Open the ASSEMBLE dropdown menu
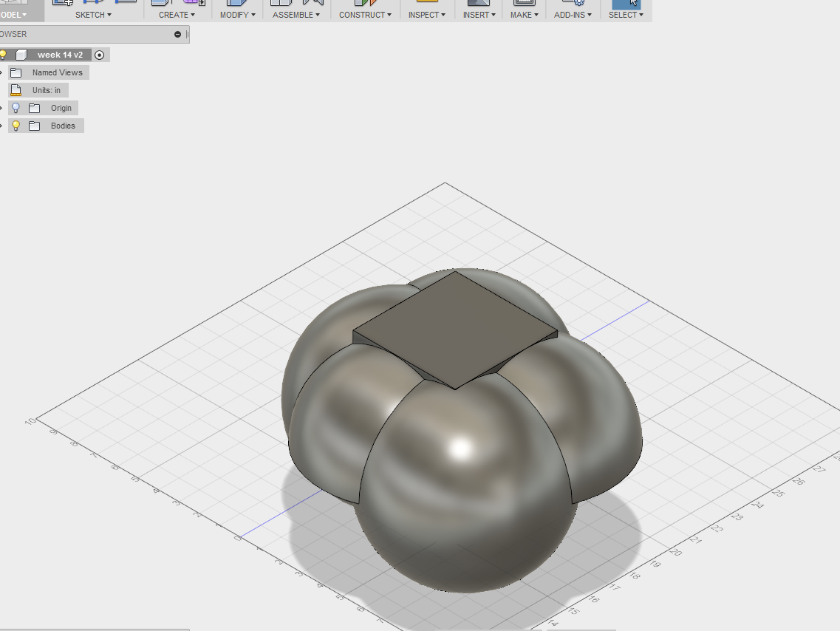840x631 pixels. [x=296, y=15]
